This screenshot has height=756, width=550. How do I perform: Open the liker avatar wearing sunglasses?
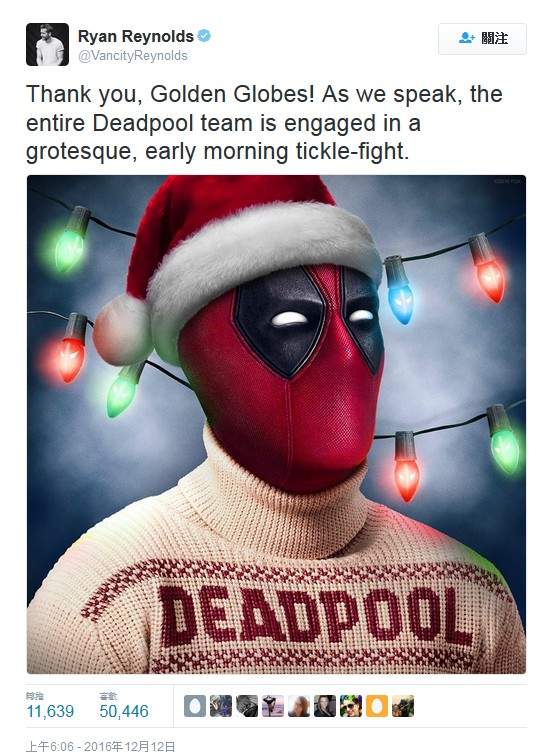click(x=351, y=706)
